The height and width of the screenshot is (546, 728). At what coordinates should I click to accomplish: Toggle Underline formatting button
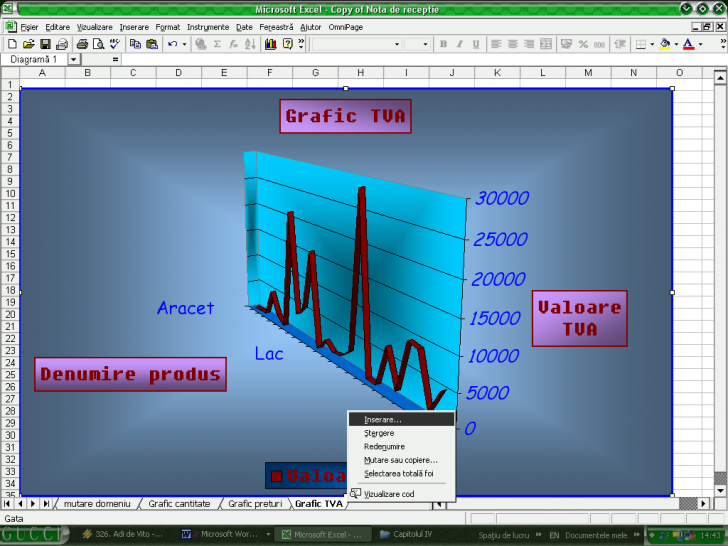pos(474,44)
